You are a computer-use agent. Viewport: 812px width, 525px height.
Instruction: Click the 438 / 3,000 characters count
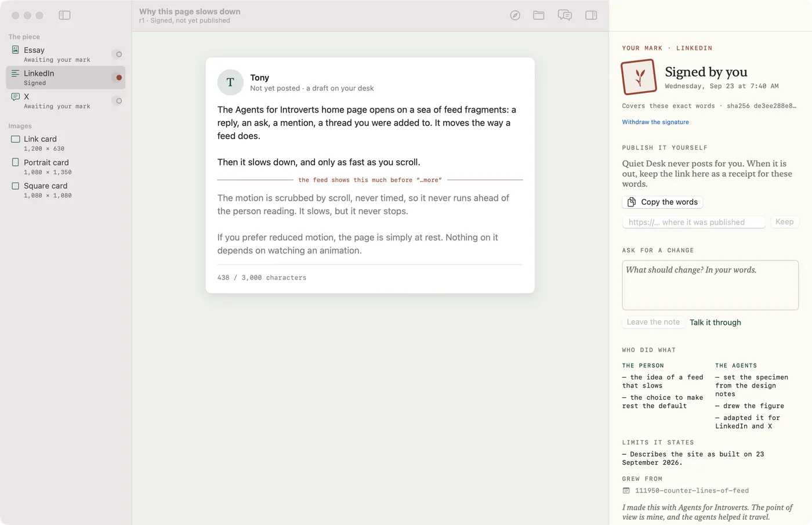[262, 278]
